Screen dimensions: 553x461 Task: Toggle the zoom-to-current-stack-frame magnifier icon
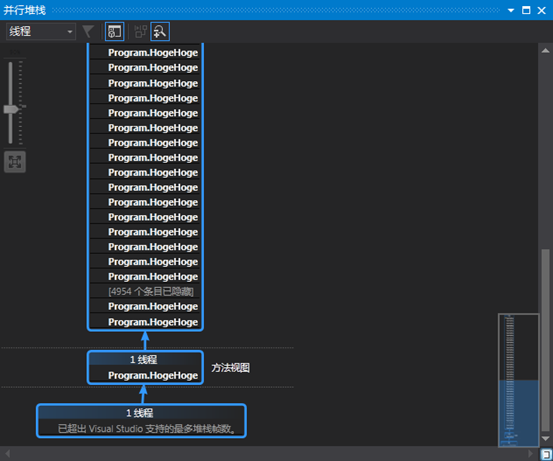160,31
